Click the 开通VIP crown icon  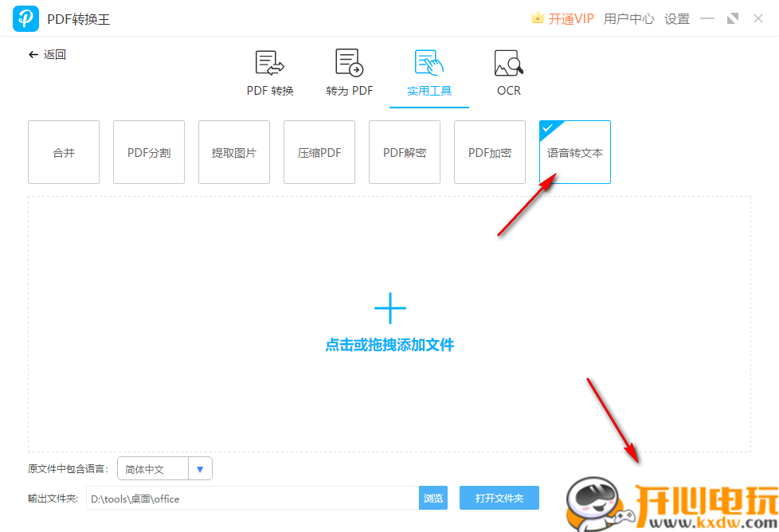536,18
